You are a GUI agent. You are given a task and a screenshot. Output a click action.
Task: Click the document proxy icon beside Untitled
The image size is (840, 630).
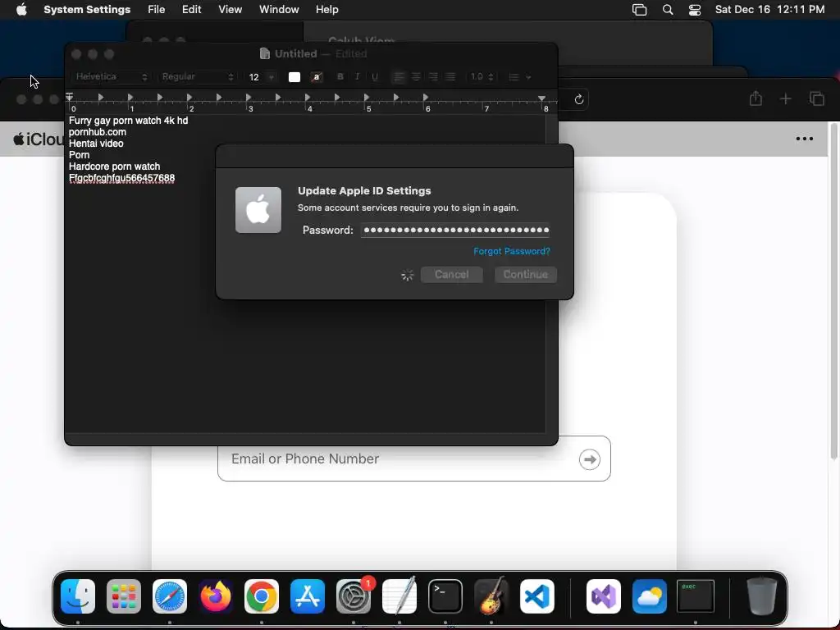(x=265, y=53)
